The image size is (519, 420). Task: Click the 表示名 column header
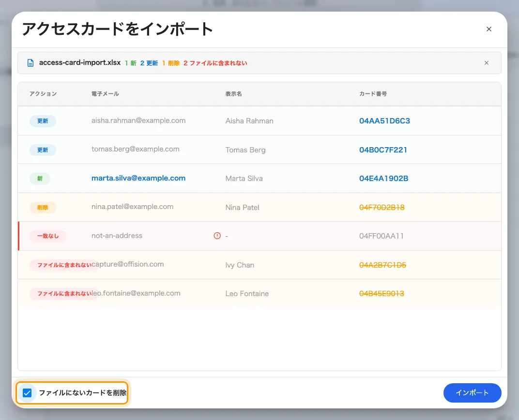(233, 94)
